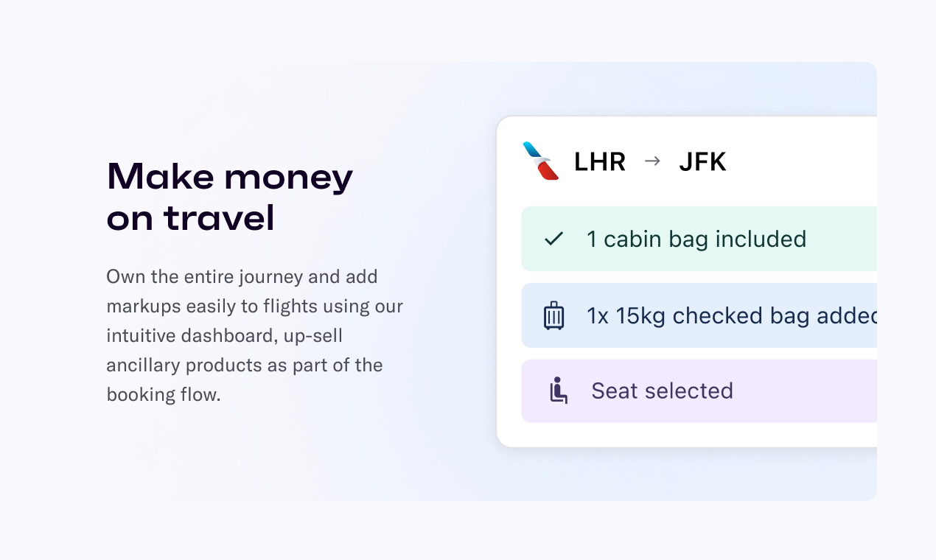Click the paragraph starting 'Own the entire journey'
Image resolution: width=936 pixels, height=560 pixels.
click(254, 335)
